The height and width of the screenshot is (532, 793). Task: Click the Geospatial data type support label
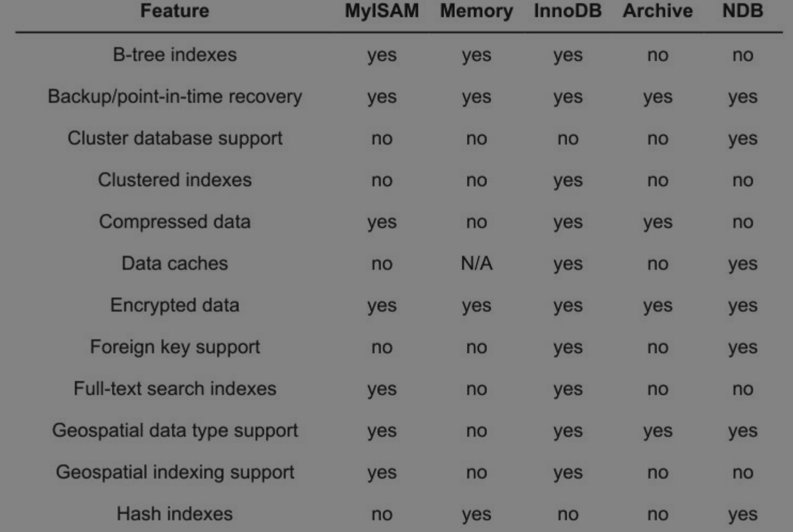coord(174,430)
